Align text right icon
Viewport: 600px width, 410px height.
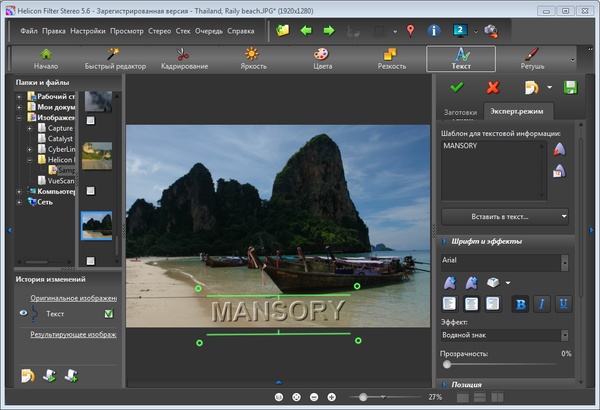[x=492, y=304]
